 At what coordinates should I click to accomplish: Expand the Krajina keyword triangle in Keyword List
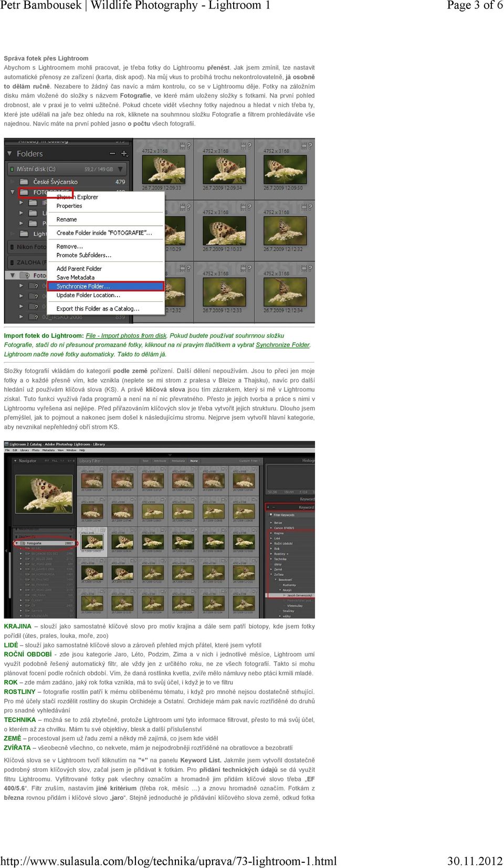tap(271, 533)
